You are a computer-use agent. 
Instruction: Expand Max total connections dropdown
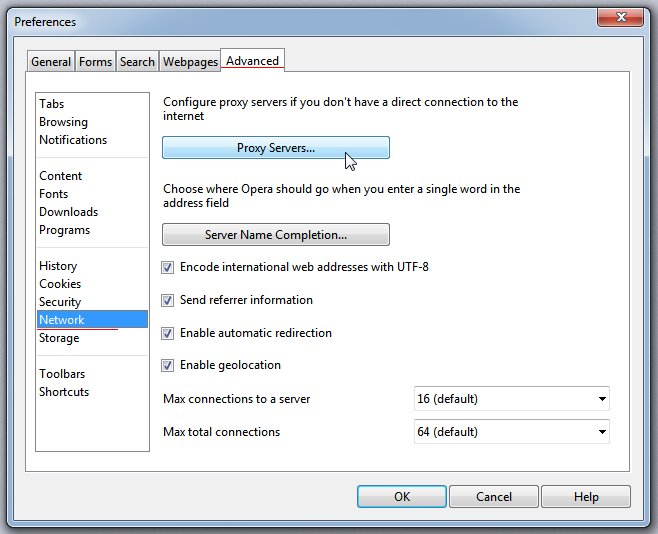[x=512, y=432]
